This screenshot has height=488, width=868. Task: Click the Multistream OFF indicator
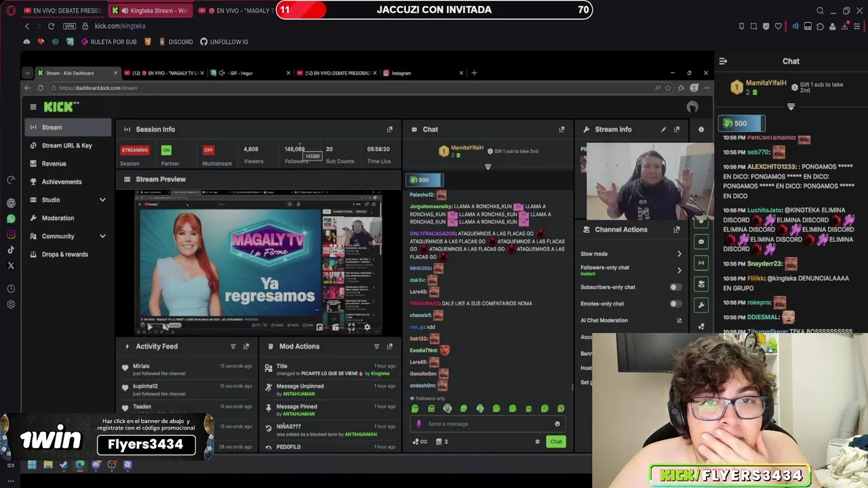(208, 150)
